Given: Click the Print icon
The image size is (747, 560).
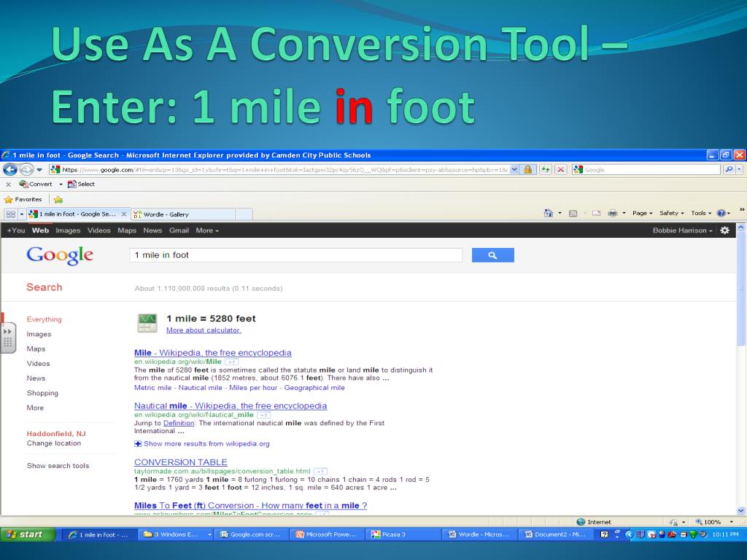Looking at the screenshot, I should pyautogui.click(x=613, y=214).
